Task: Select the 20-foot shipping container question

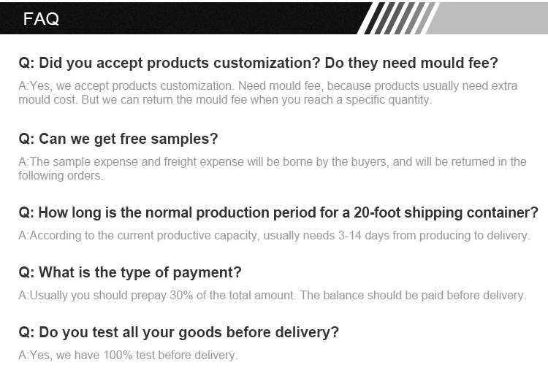Action: (x=278, y=213)
